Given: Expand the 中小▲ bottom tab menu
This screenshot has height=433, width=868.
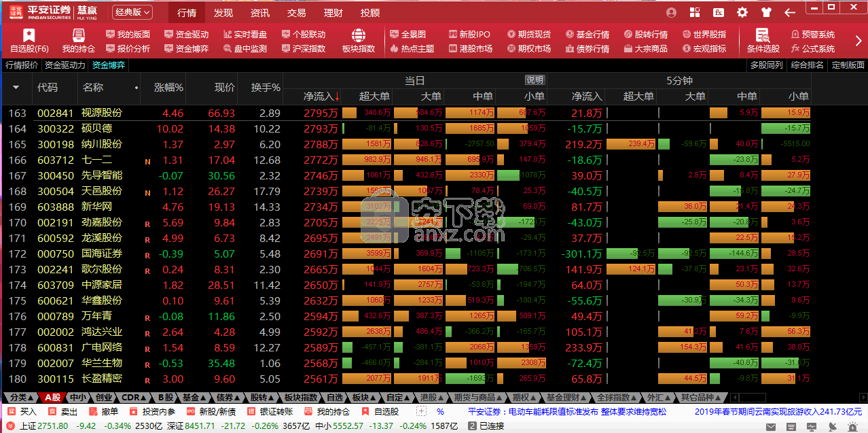Looking at the screenshot, I should pos(78,397).
